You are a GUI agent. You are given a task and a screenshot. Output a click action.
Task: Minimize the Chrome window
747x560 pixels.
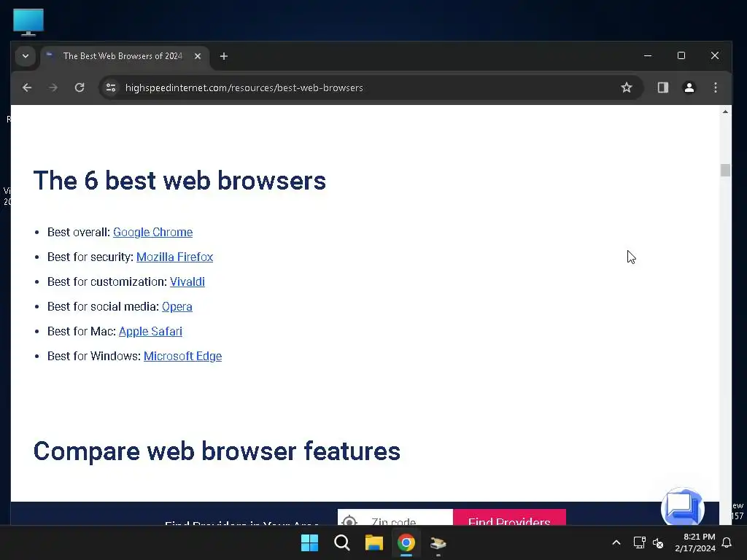(x=648, y=55)
